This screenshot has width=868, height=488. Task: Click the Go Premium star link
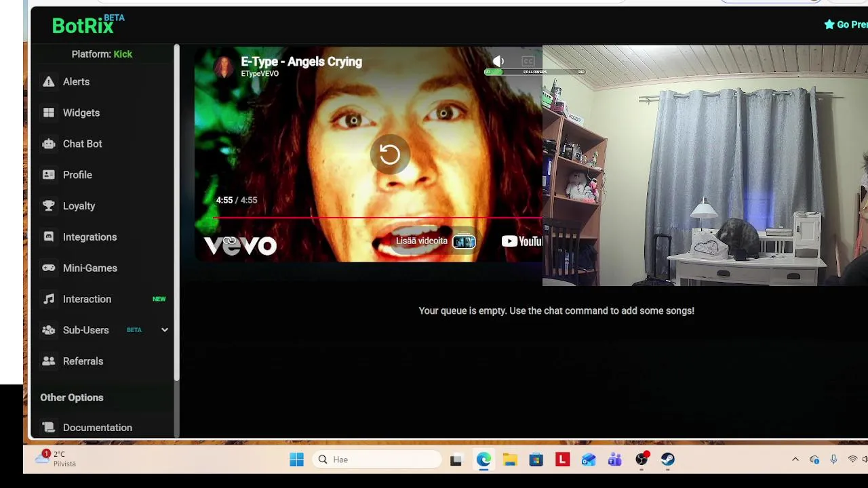pyautogui.click(x=846, y=24)
